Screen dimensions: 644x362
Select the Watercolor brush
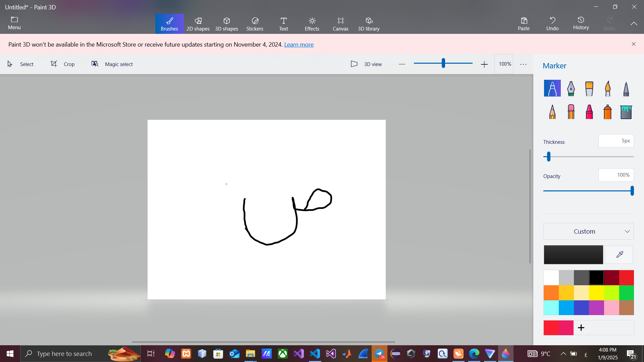pos(607,88)
